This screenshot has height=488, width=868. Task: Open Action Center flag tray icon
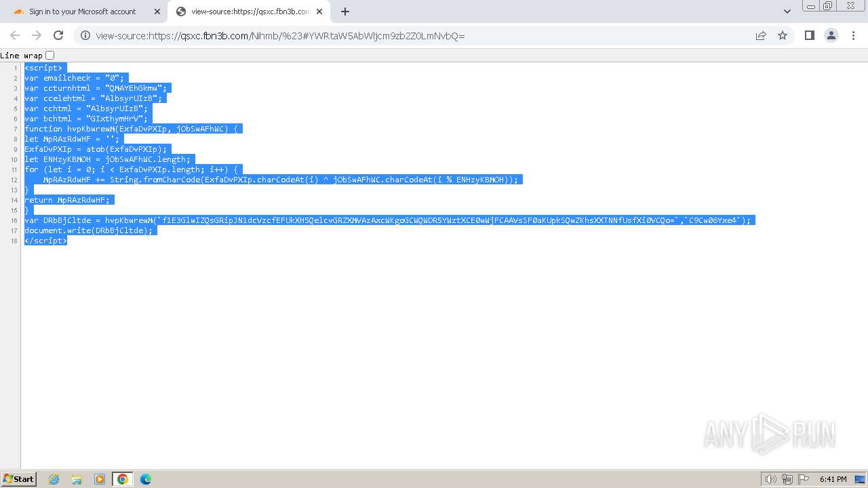point(803,479)
